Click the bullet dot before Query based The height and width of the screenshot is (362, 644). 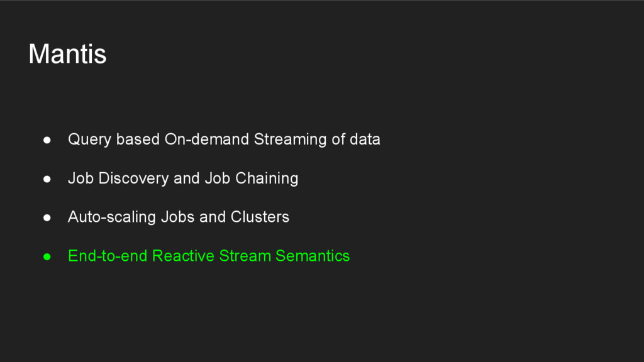pos(47,140)
